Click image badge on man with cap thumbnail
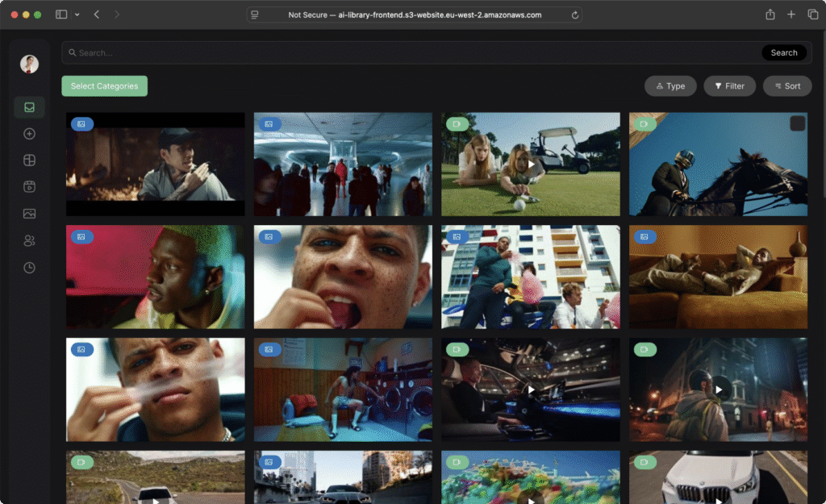The image size is (826, 504). coord(81,123)
